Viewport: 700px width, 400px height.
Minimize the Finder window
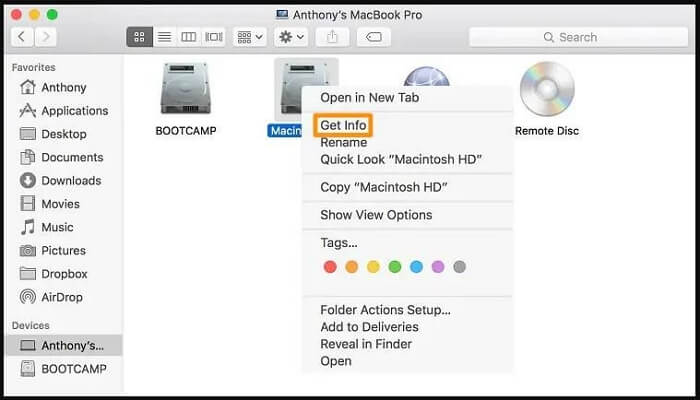[x=34, y=15]
